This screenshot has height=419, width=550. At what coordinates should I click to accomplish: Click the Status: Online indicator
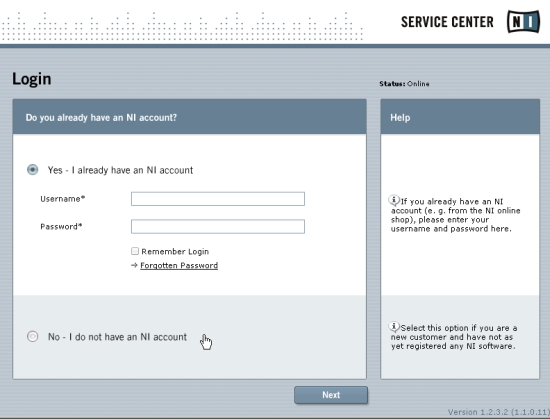(x=404, y=84)
